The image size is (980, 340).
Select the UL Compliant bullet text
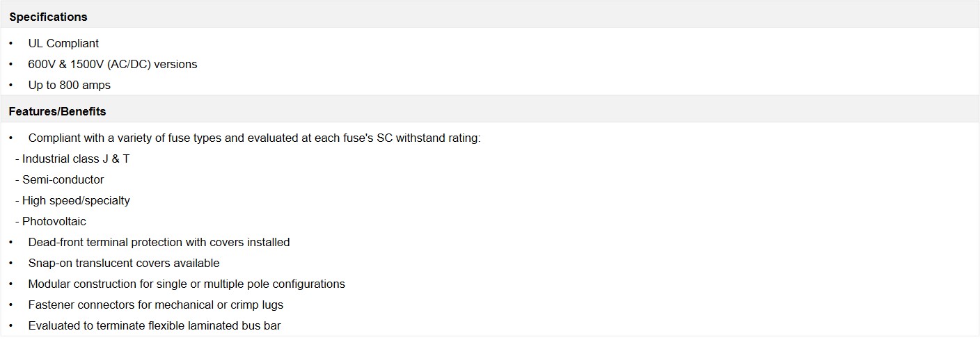[x=63, y=43]
